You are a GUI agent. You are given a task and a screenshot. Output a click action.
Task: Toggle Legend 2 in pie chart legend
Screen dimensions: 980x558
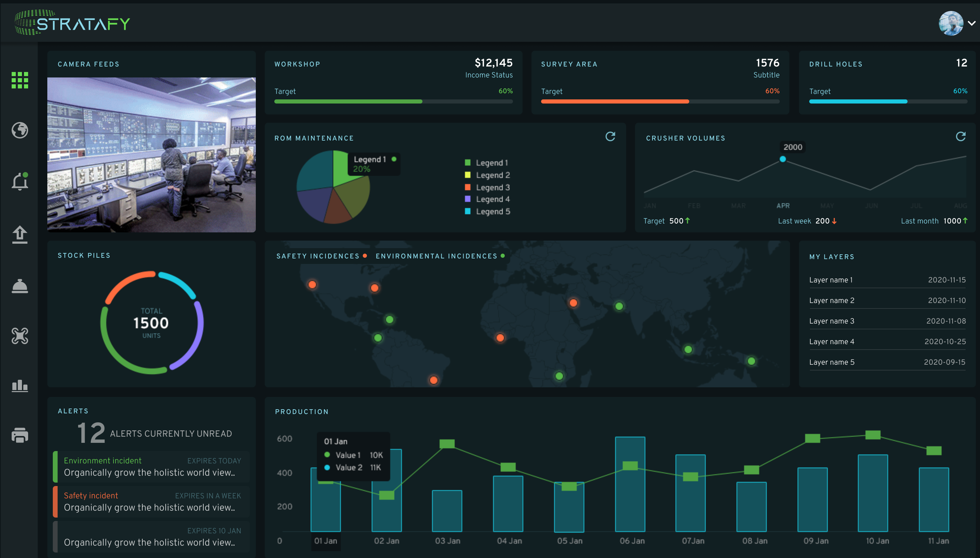click(487, 175)
